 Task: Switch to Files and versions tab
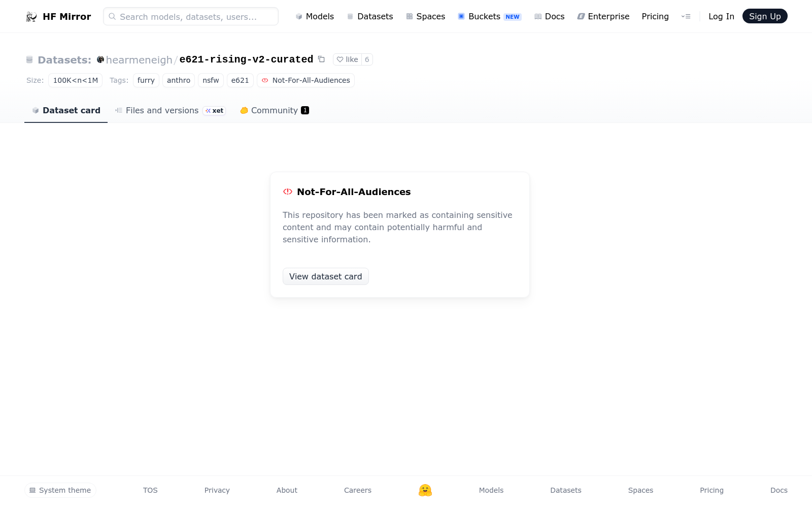(x=170, y=110)
